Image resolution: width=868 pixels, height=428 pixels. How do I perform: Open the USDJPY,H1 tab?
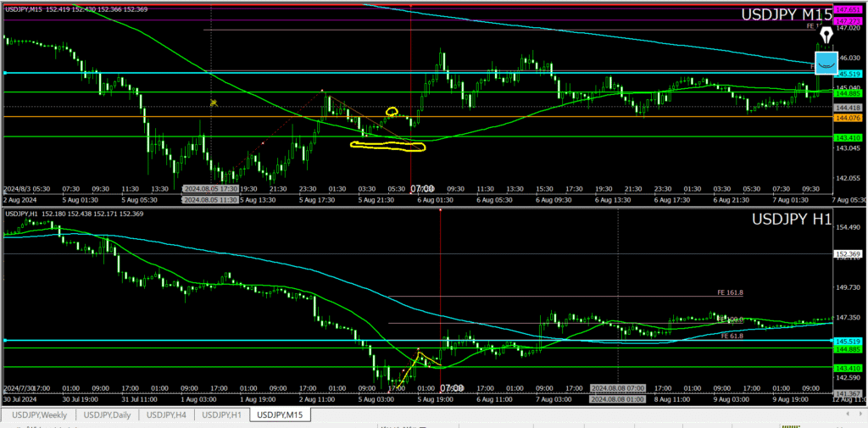223,414
